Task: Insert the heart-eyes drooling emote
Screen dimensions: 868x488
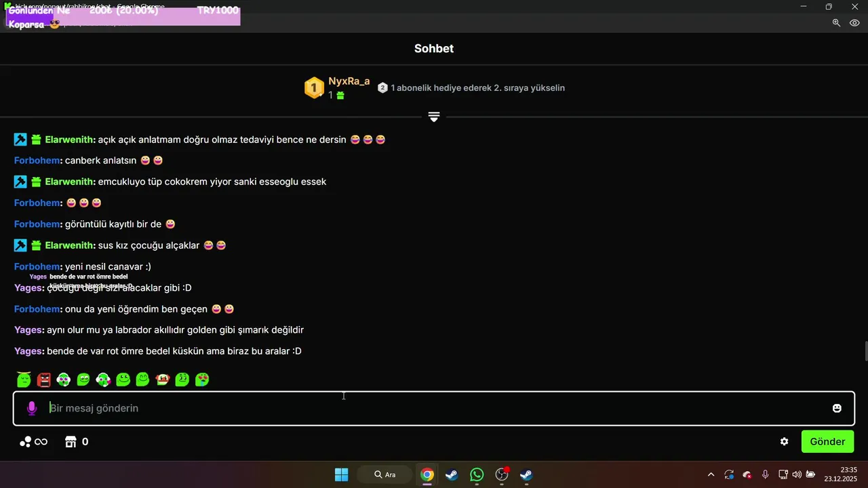Action: [202, 380]
